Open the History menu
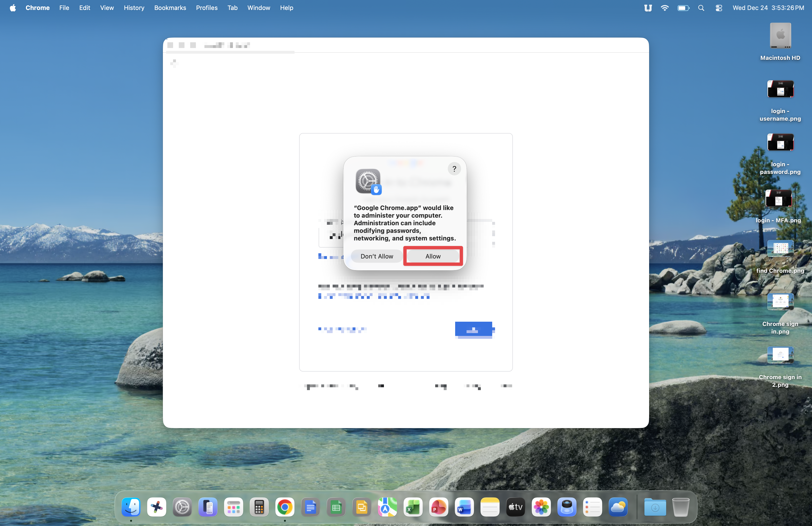The height and width of the screenshot is (526, 812). click(x=134, y=8)
